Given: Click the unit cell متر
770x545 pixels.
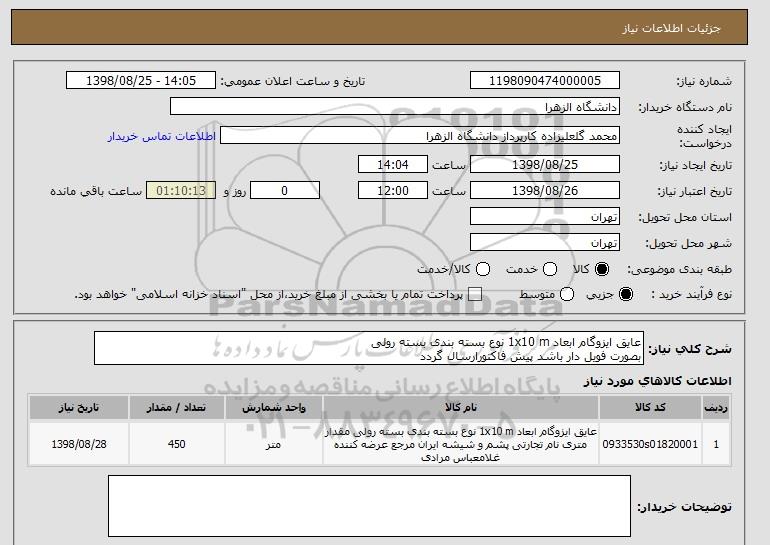Looking at the screenshot, I should click(x=274, y=444).
